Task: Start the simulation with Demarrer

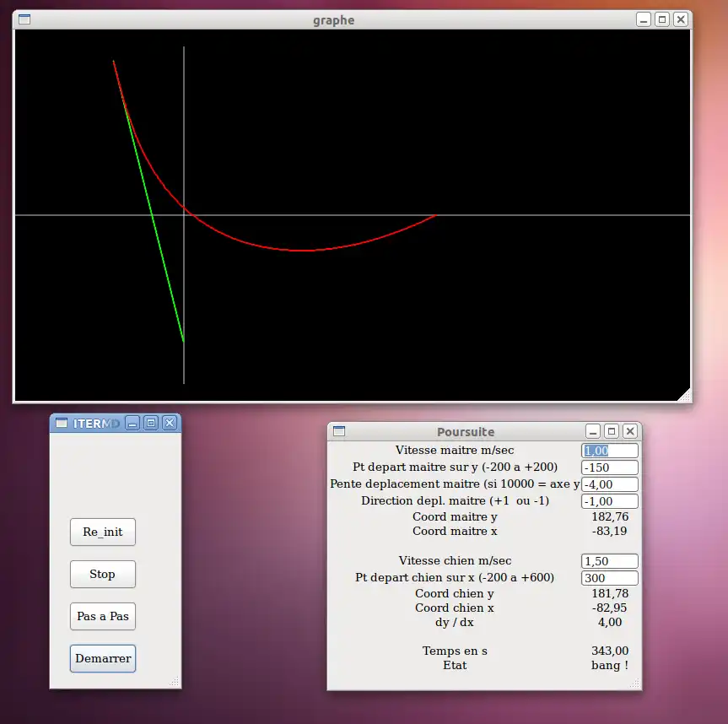Action: 102,658
